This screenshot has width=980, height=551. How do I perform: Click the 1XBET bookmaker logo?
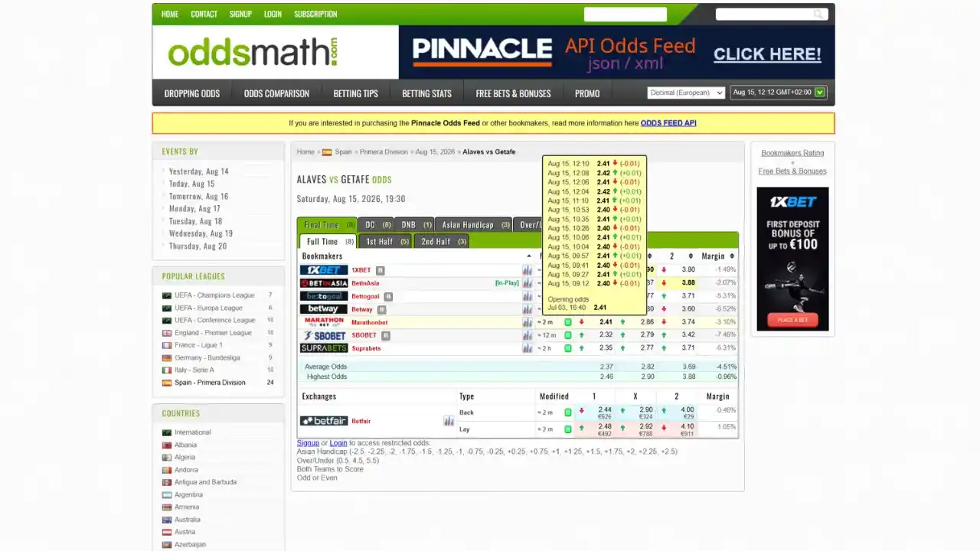324,270
